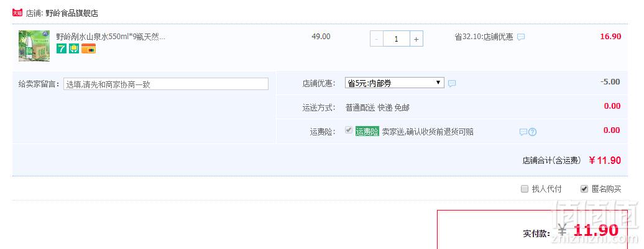The height and width of the screenshot is (249, 644).
Task: Click the comment icon beside 省32.10:店铺优惠
Action: click(521, 37)
